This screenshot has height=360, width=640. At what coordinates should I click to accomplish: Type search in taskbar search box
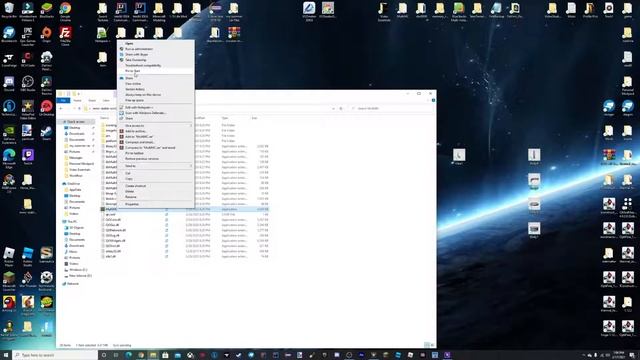pyautogui.click(x=56, y=355)
